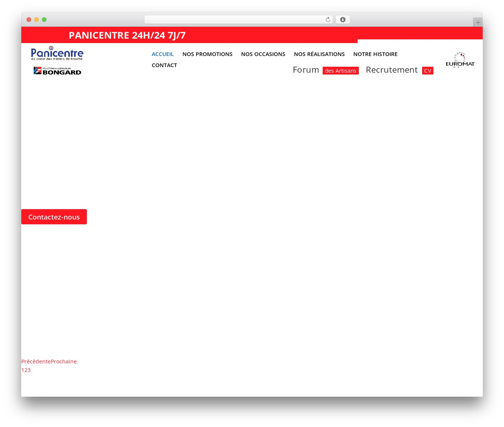Click the Forum des Artisans link
Viewport: 504px width, 427px height.
point(326,70)
